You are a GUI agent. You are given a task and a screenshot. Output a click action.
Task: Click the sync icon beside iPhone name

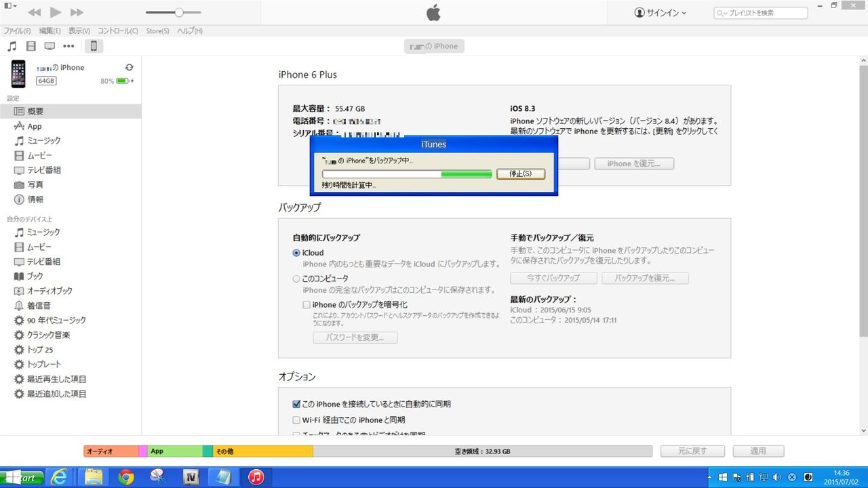pyautogui.click(x=129, y=67)
